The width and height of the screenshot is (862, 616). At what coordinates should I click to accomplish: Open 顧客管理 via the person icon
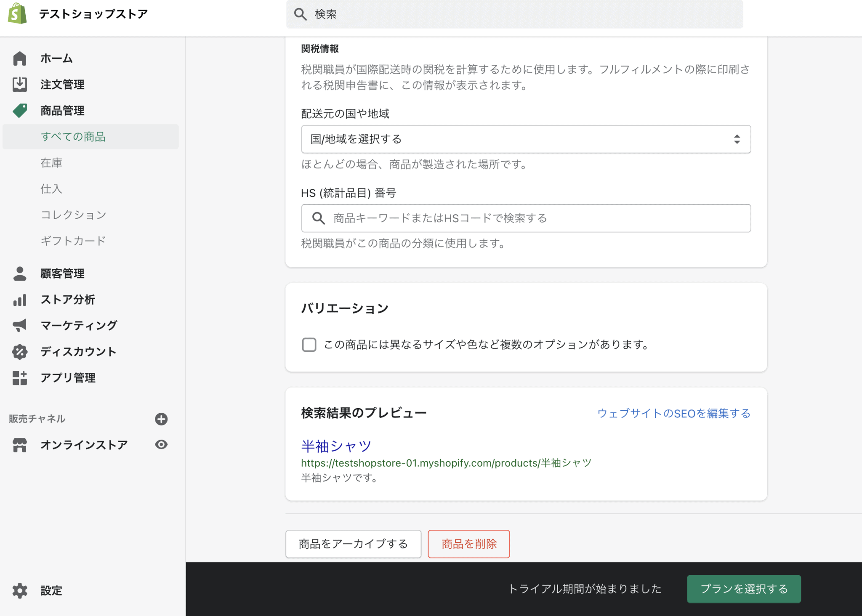20,273
